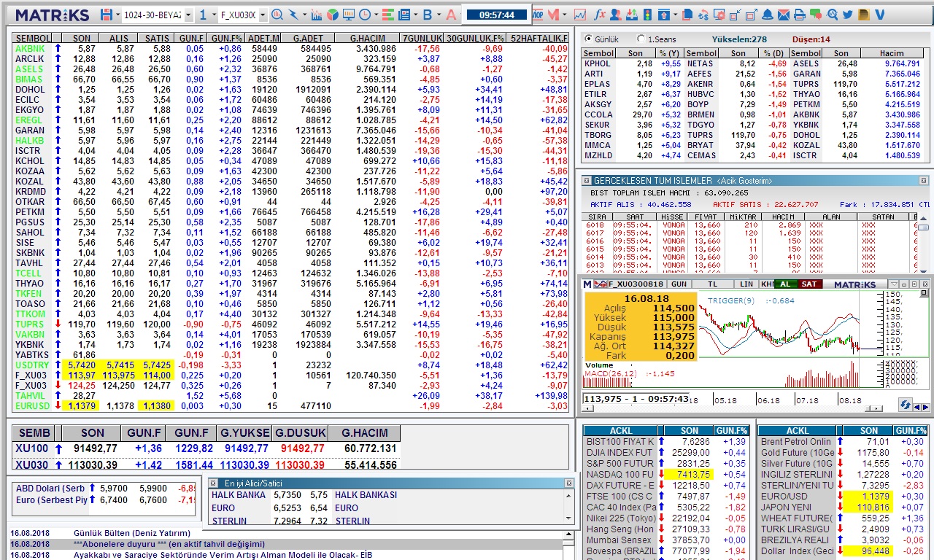Image resolution: width=934 pixels, height=560 pixels.
Task: Select the TL currency tab on chart
Action: point(712,284)
